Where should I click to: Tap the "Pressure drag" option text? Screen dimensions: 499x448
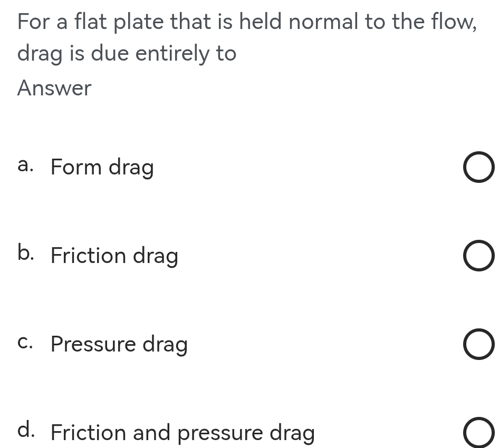[x=119, y=345]
